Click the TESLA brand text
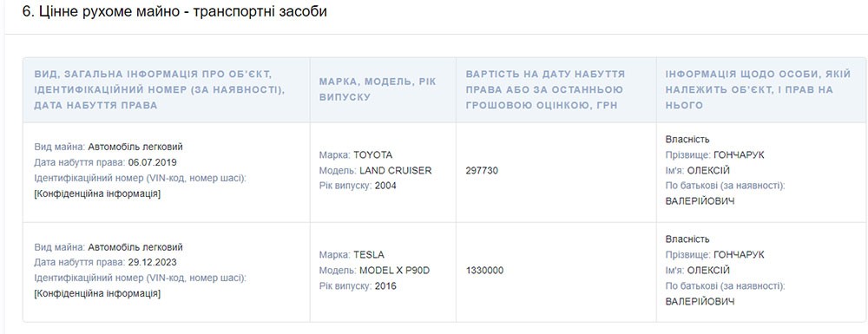This screenshot has height=334, width=868. coord(368,255)
